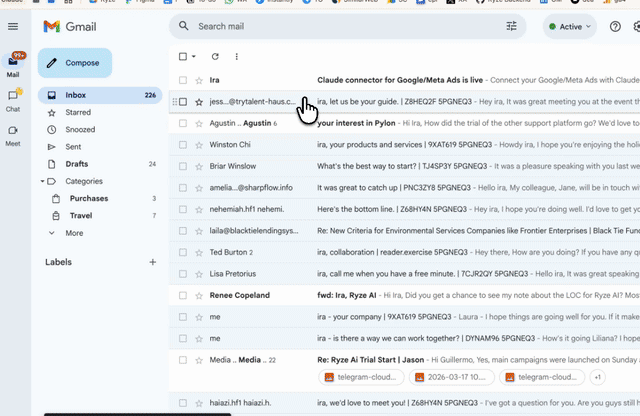Star the haiazi.hf1 email
Image resolution: width=640 pixels, height=416 pixels.
pyautogui.click(x=199, y=403)
